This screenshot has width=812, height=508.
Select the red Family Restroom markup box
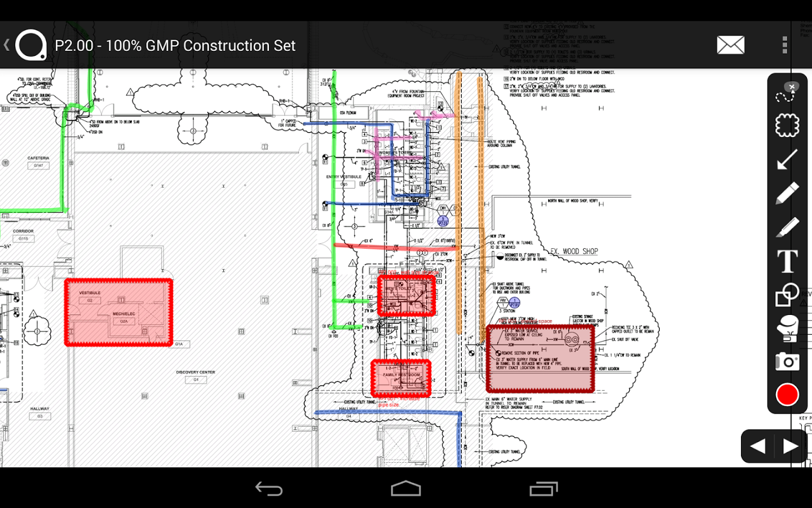pyautogui.click(x=401, y=378)
